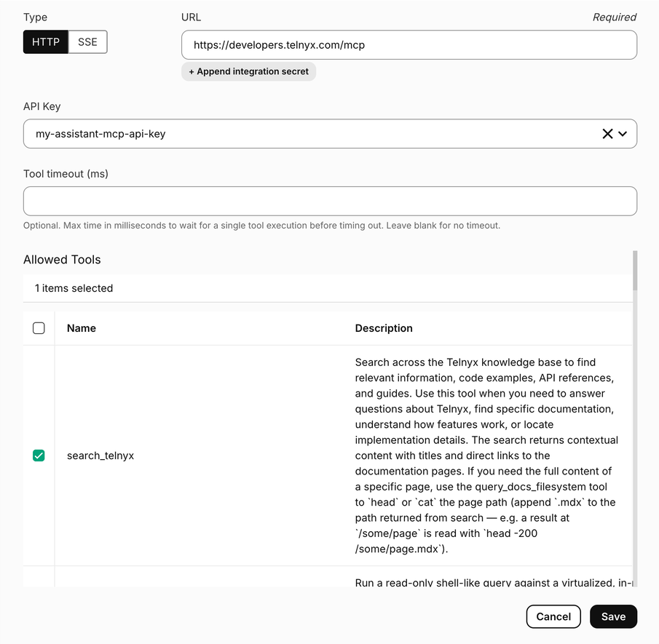Click the Description column header
The width and height of the screenshot is (659, 644).
coord(384,328)
